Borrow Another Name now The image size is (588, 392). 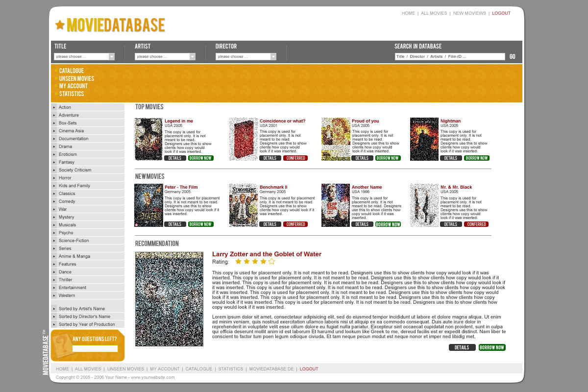[388, 224]
